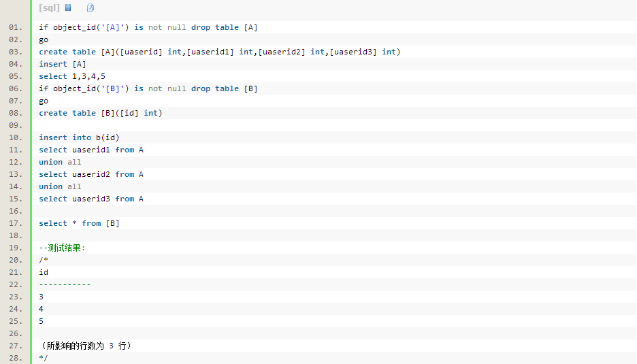Click the 'insert [A]' line
This screenshot has width=637, height=364.
62,64
